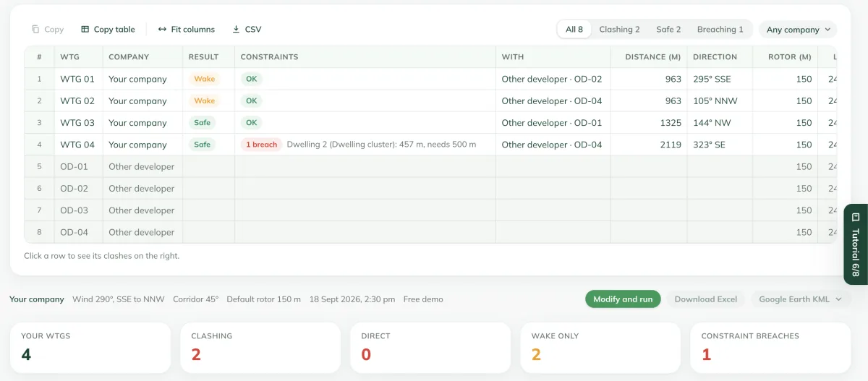868x381 pixels.
Task: Click the OK badge for WTG 01
Action: click(x=251, y=80)
